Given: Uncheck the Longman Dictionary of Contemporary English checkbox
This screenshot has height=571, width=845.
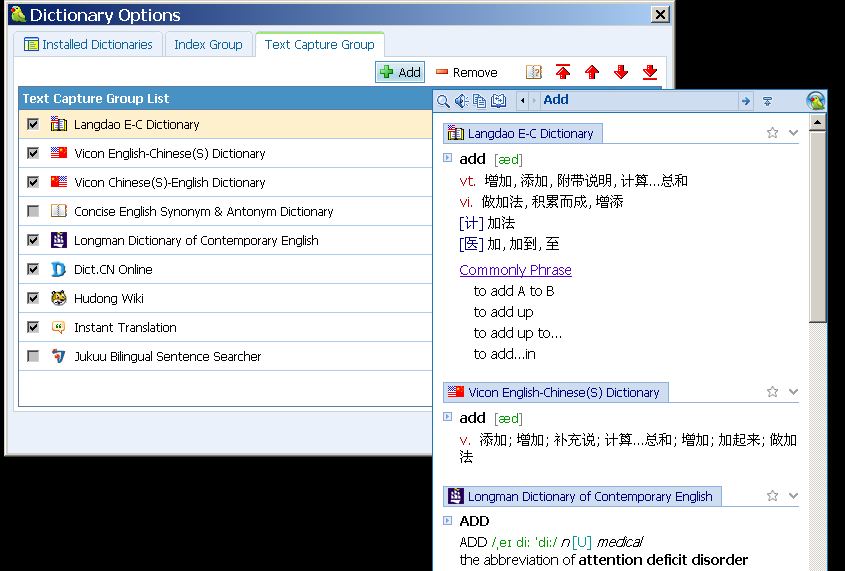Looking at the screenshot, I should pyautogui.click(x=33, y=240).
